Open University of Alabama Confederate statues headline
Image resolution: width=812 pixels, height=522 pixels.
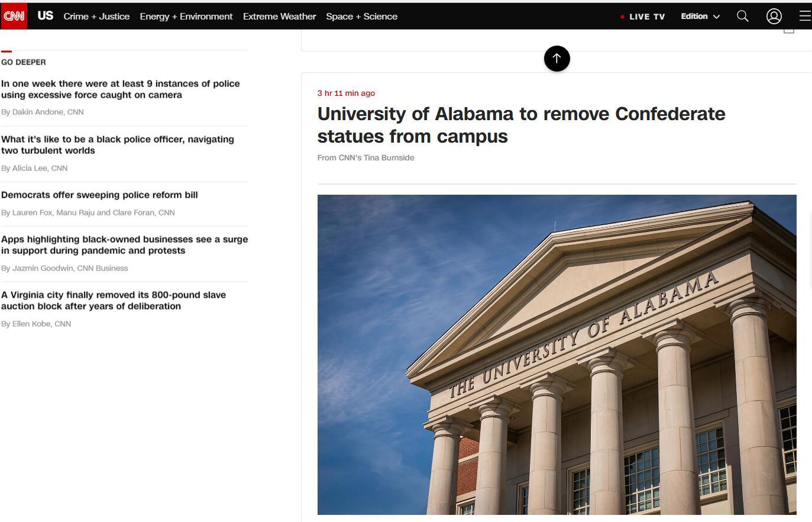click(x=521, y=125)
